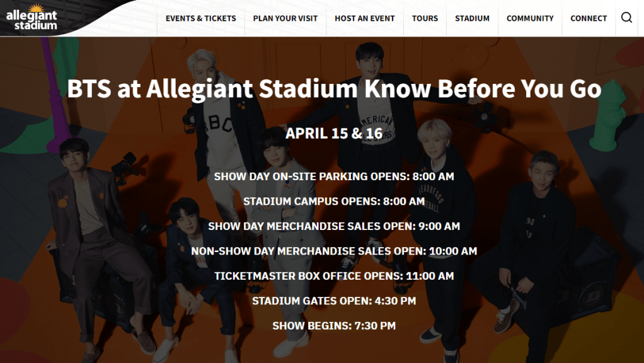Select Plan Your Visit in navigation

[285, 18]
